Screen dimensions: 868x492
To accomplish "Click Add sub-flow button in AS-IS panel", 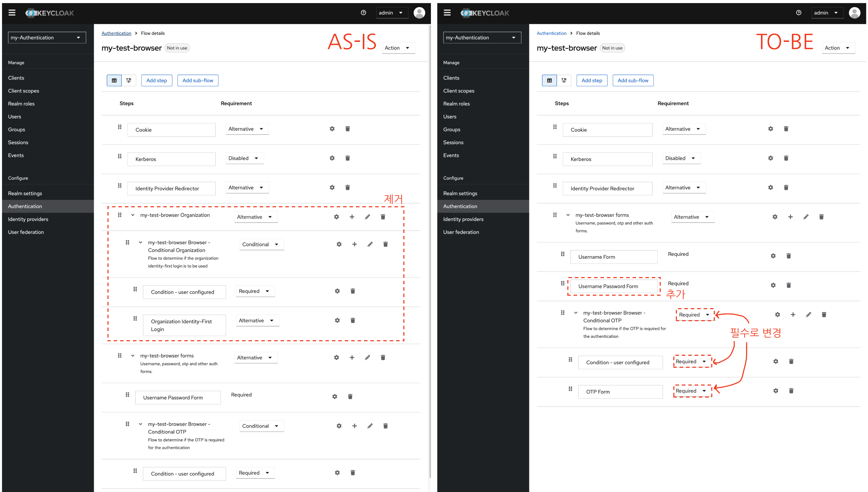I will pyautogui.click(x=198, y=80).
